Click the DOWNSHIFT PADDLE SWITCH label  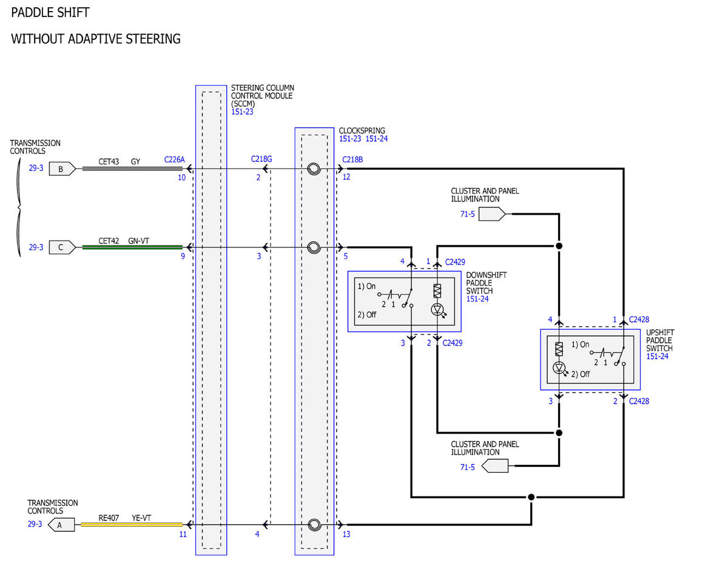click(x=487, y=283)
